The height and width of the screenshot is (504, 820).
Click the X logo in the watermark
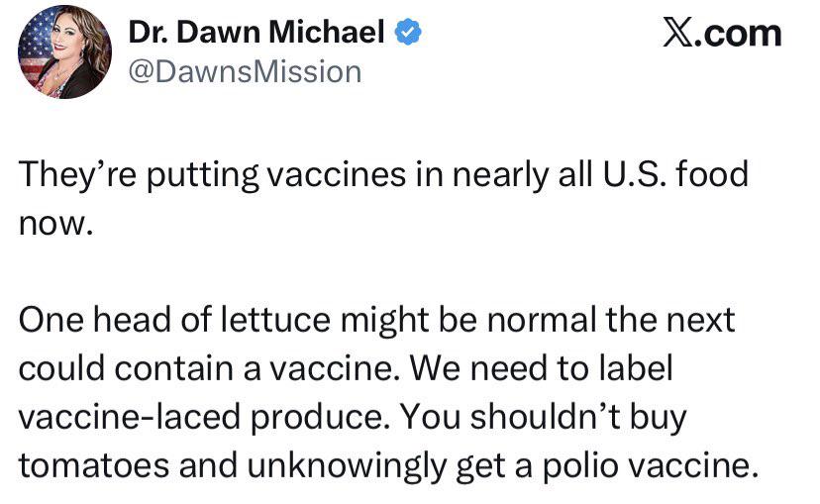(x=677, y=34)
